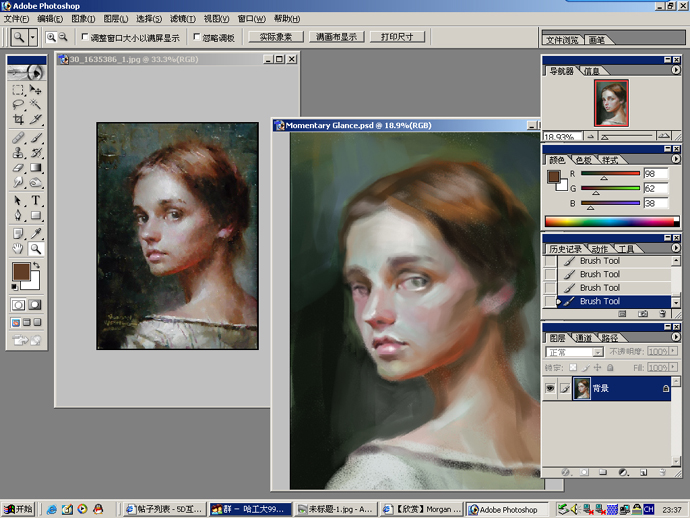
Task: Open the 文件(F) menu
Action: pos(16,18)
